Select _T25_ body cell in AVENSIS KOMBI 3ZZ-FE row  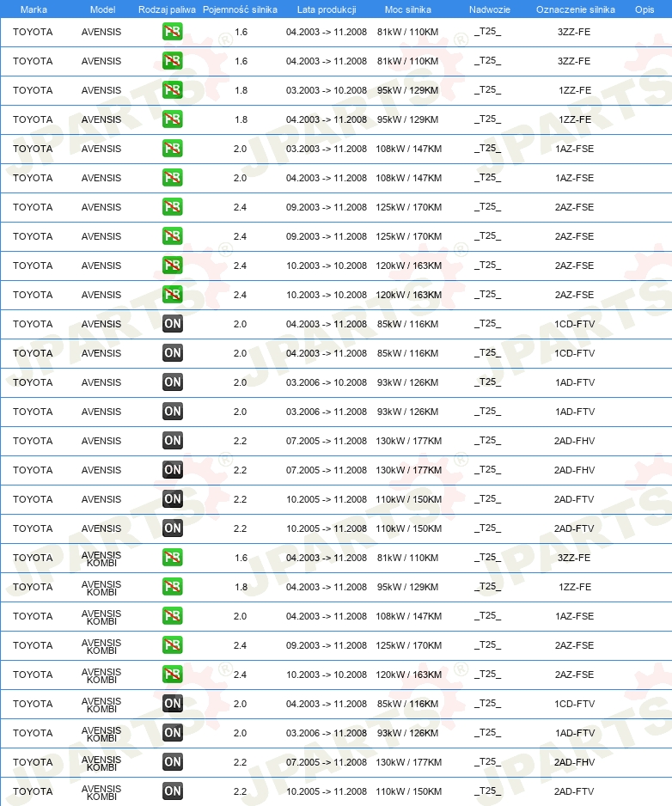coord(487,558)
